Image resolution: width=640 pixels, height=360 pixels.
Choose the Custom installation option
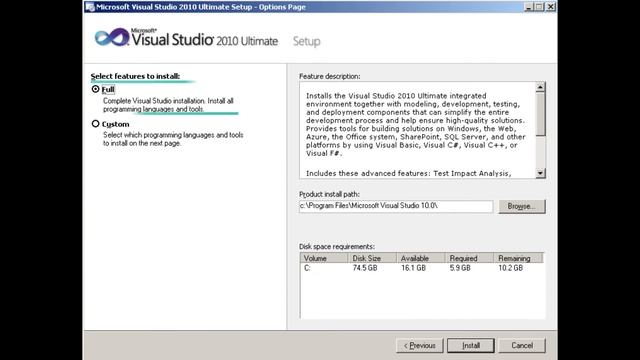point(96,124)
